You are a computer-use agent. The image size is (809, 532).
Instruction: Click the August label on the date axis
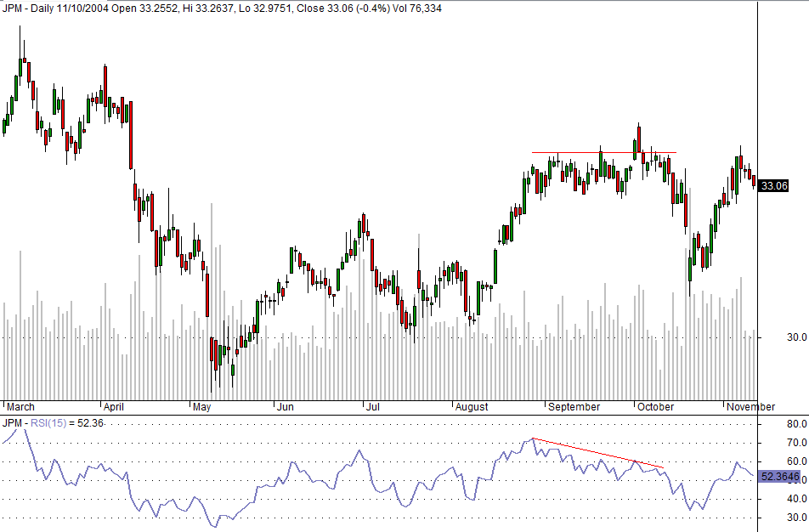(472, 406)
